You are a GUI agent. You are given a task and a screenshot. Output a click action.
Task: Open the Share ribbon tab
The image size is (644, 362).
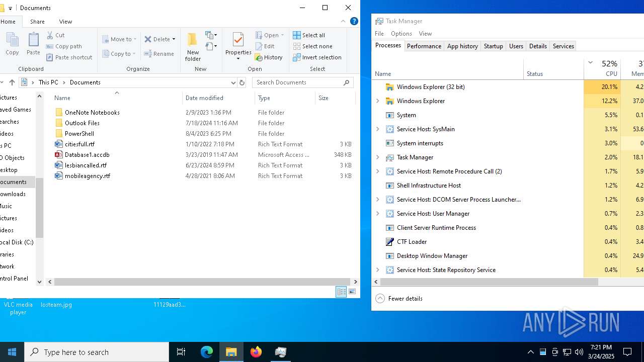coord(37,22)
